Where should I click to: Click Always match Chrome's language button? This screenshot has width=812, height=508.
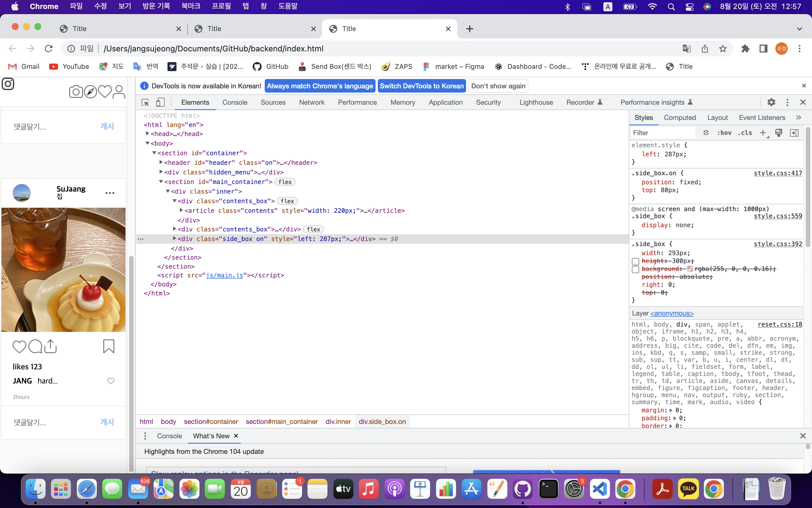pyautogui.click(x=320, y=86)
